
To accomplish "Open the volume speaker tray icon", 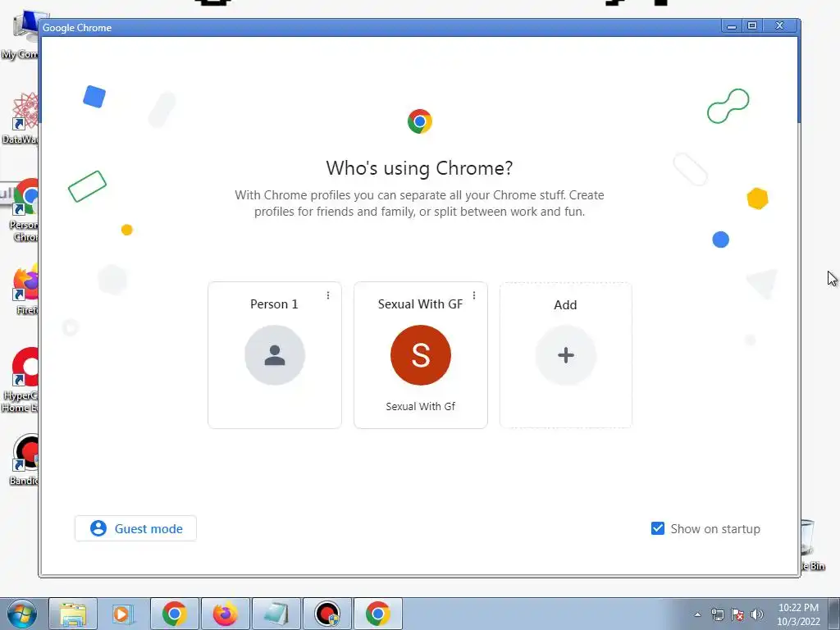I will (x=757, y=614).
